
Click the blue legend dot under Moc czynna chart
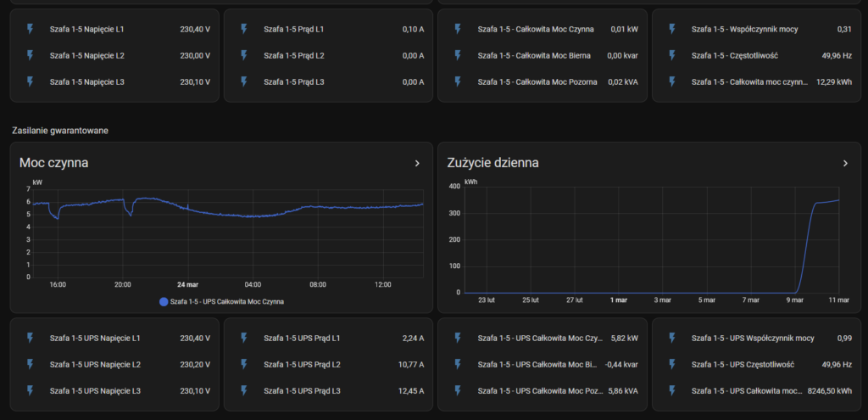[x=164, y=301]
